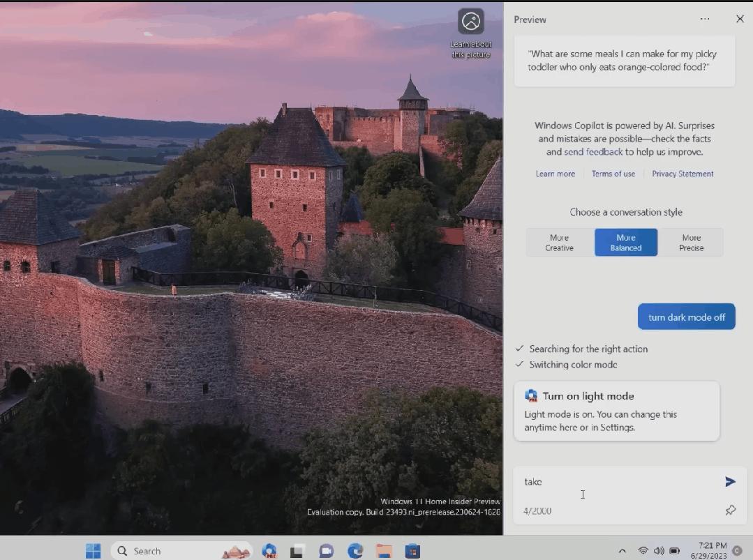This screenshot has width=753, height=560.
Task: Expand hidden icons in the system tray
Action: point(621,550)
